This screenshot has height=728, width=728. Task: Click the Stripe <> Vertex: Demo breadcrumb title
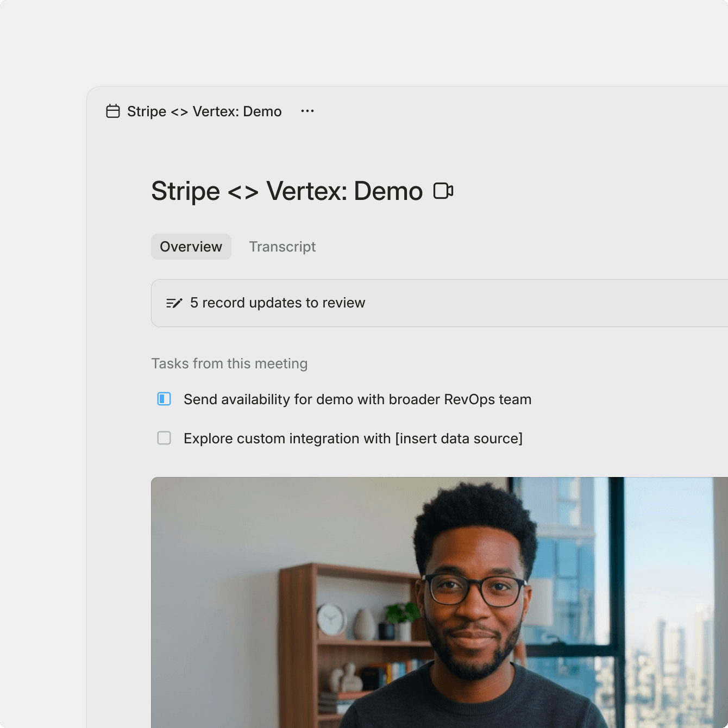click(x=204, y=111)
